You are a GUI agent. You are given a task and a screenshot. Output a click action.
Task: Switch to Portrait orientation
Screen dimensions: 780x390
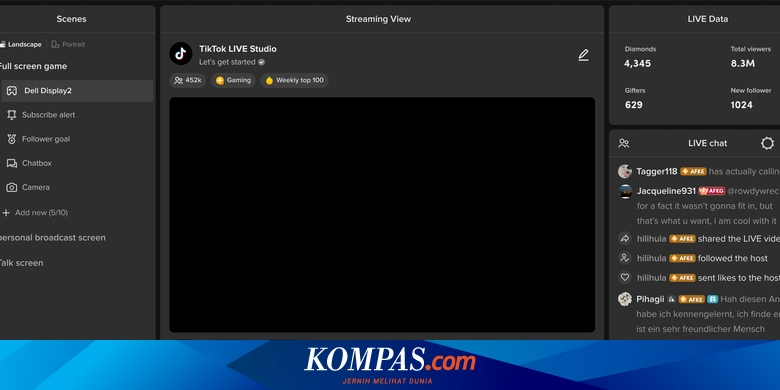click(x=68, y=44)
